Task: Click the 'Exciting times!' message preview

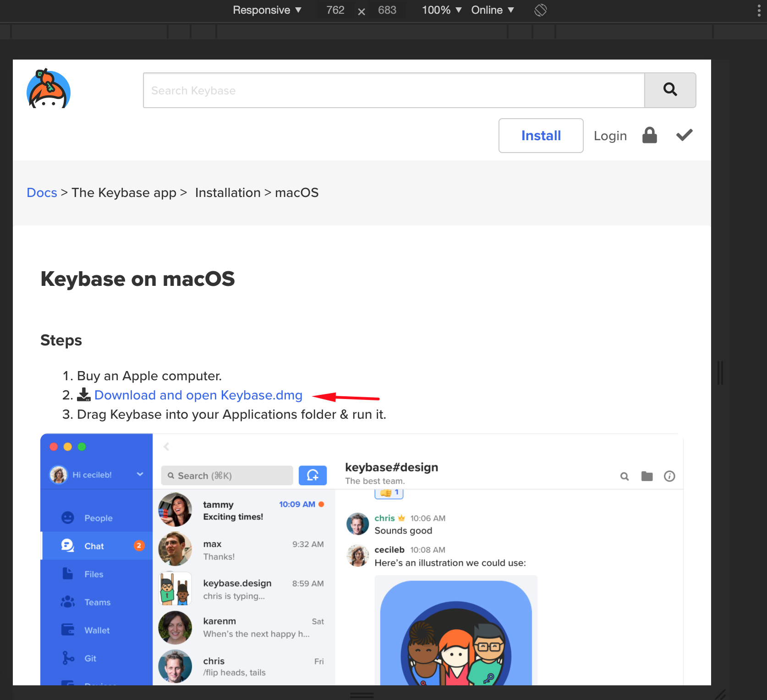Action: click(x=233, y=517)
